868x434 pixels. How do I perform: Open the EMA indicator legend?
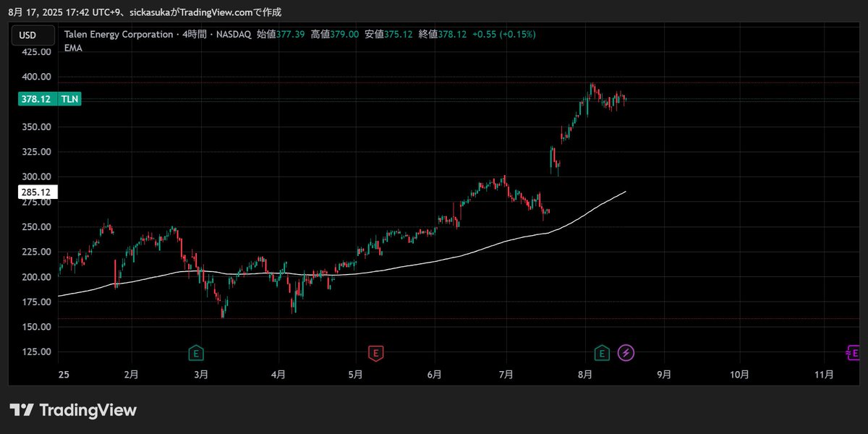[73, 48]
